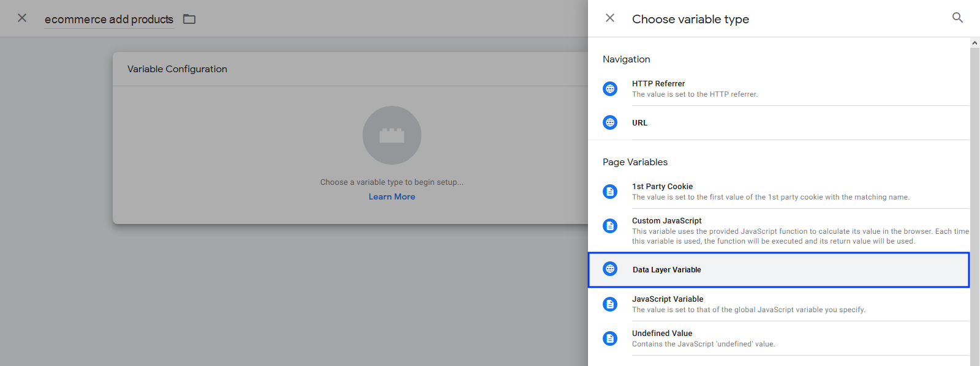This screenshot has width=980, height=366.
Task: Click the folder icon beside variable name
Action: point(189,19)
